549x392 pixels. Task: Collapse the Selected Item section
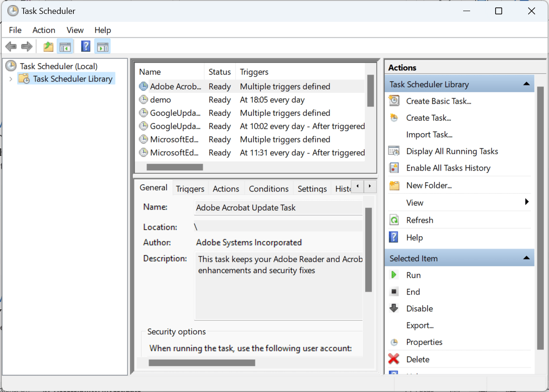click(526, 257)
